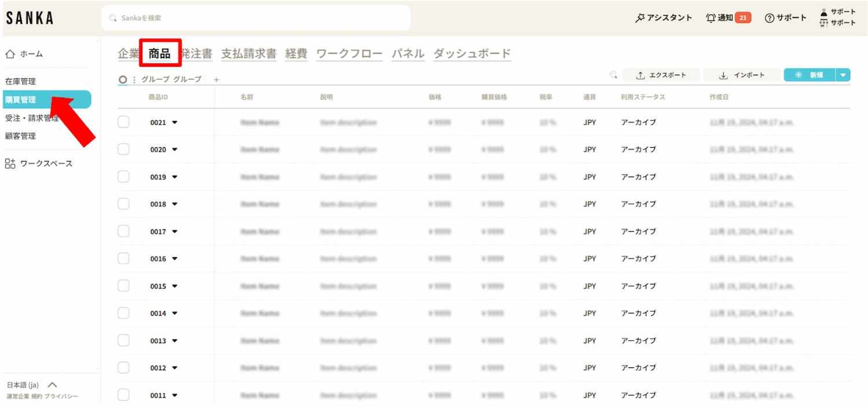Open 在庫管理 in the sidebar menu

20,82
